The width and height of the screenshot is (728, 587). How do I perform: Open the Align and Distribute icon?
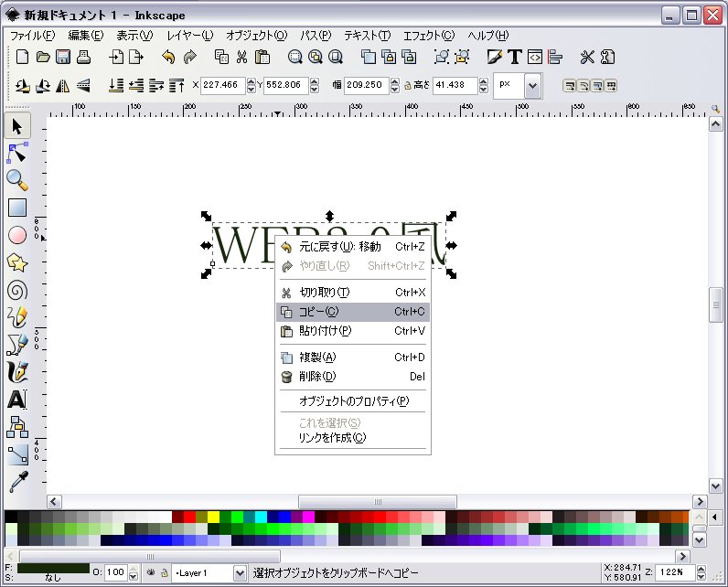(555, 57)
